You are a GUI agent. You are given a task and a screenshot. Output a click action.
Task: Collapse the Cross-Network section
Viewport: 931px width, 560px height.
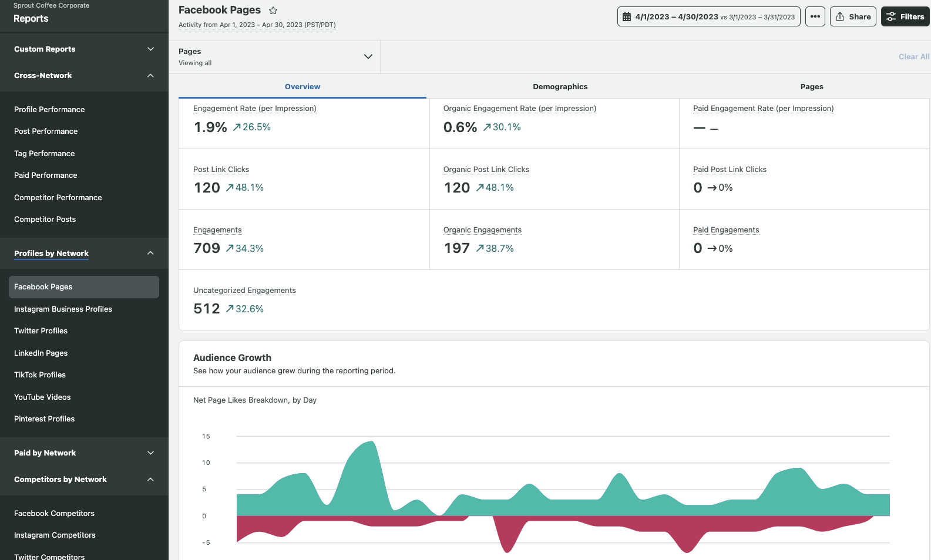[x=150, y=76]
